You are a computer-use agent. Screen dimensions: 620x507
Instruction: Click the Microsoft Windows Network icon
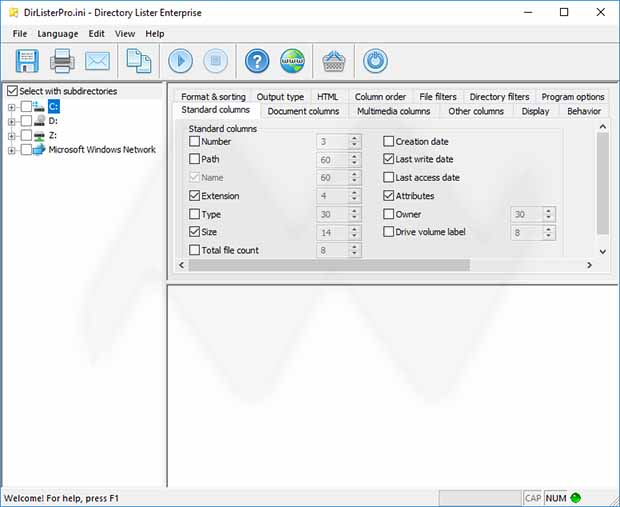(38, 149)
